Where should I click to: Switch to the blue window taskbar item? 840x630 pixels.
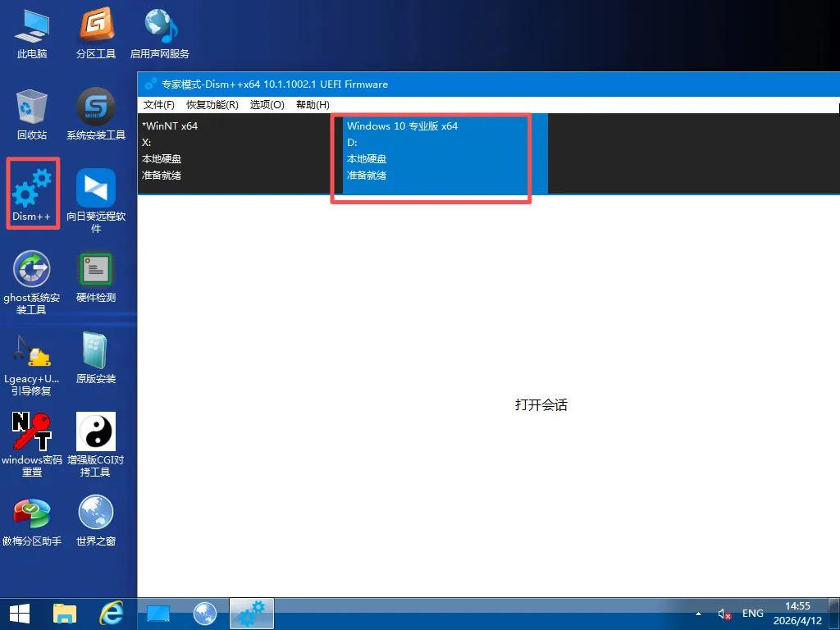[158, 614]
